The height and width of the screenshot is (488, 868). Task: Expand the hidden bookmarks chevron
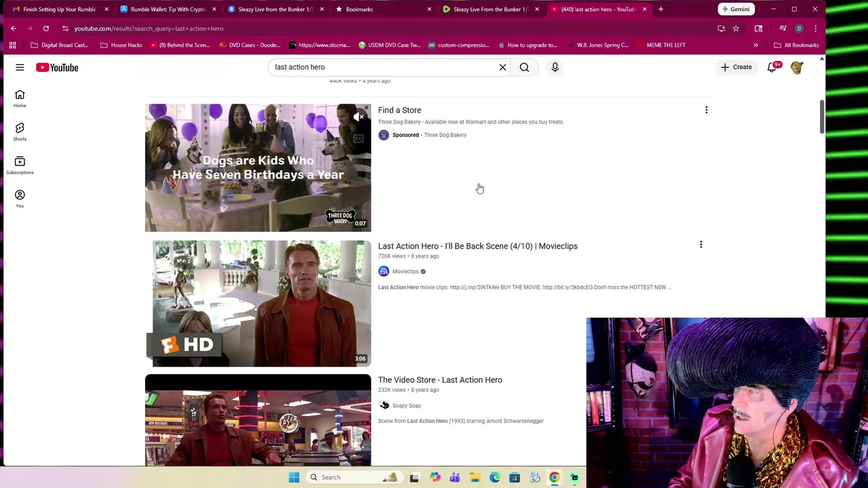[x=755, y=45]
